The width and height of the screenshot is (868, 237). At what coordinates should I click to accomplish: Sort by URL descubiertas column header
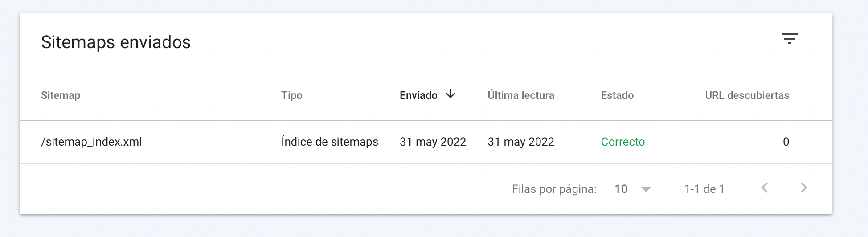(747, 95)
